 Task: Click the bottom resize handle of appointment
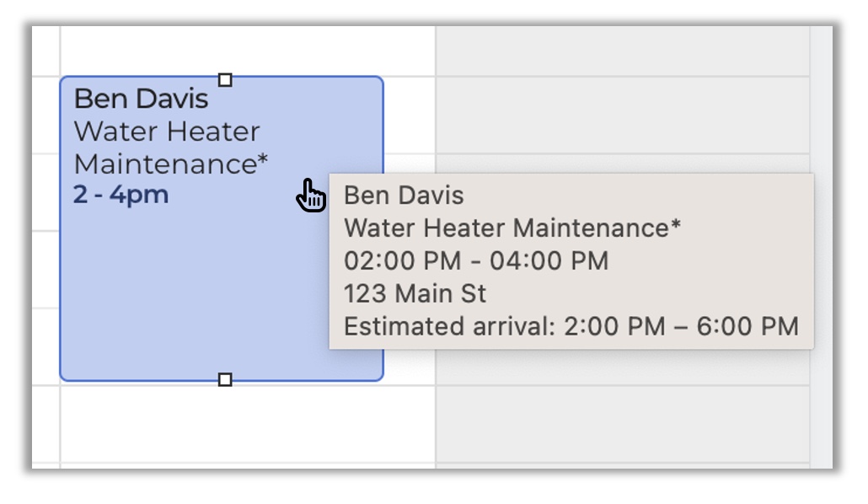pyautogui.click(x=225, y=380)
